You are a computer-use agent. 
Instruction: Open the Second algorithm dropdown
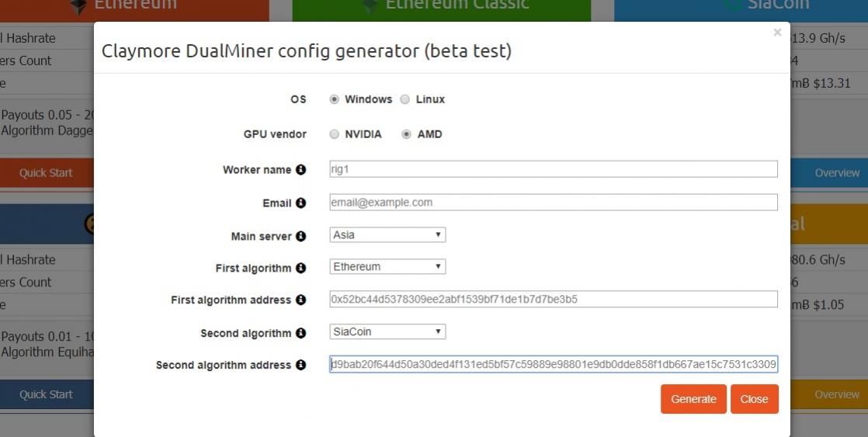coord(387,331)
